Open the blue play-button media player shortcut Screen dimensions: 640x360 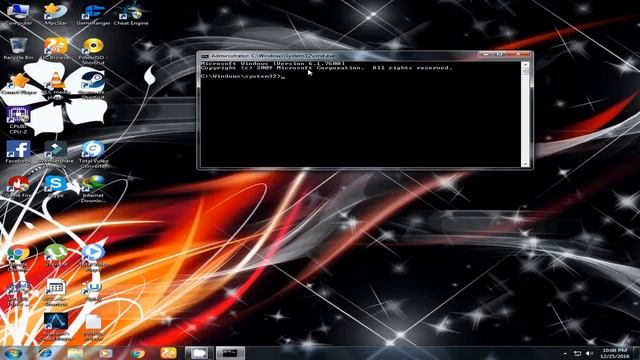click(93, 258)
